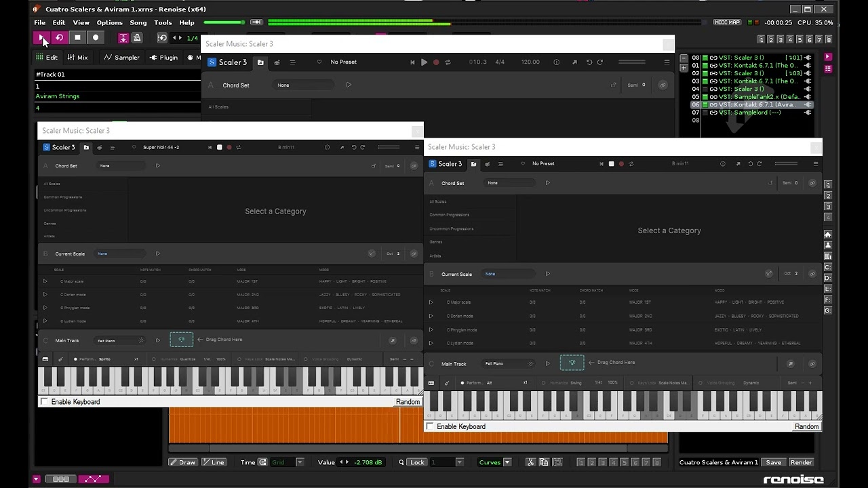Open Felt Piano selector in right Scaler Main Track
Viewport: 868px width, 488px height.
pos(509,364)
